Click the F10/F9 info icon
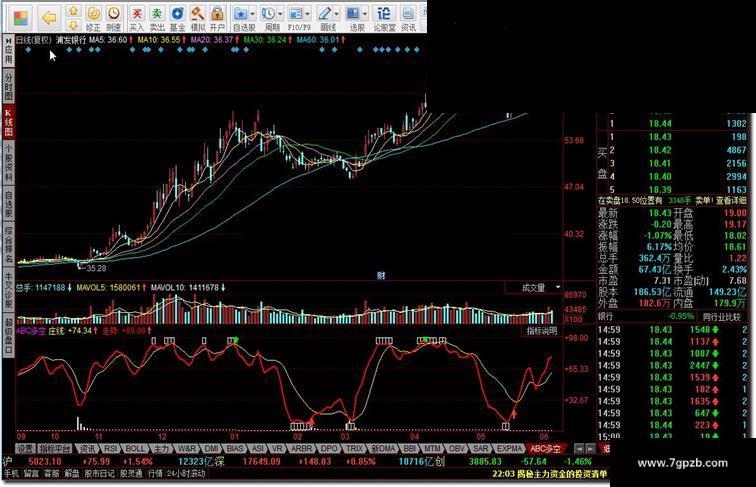756x487 pixels. click(x=296, y=14)
